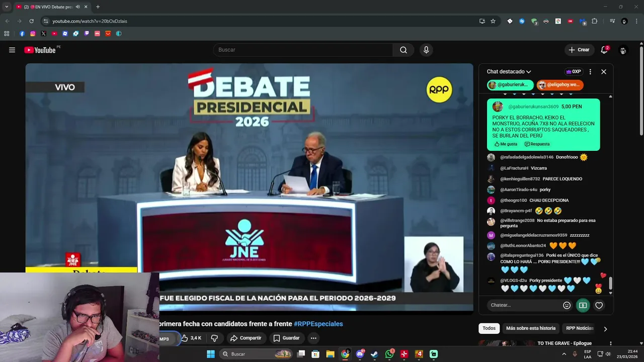Open the YouTube guide hamburger menu

tap(12, 50)
